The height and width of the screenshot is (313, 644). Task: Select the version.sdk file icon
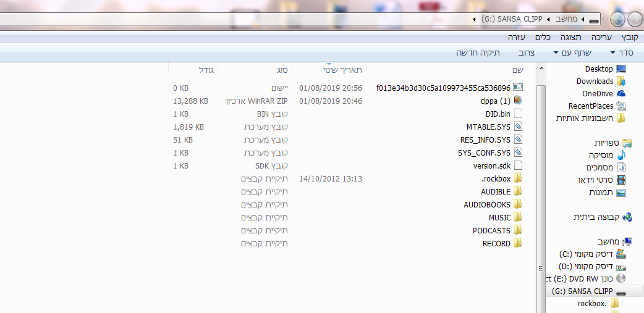tap(518, 165)
